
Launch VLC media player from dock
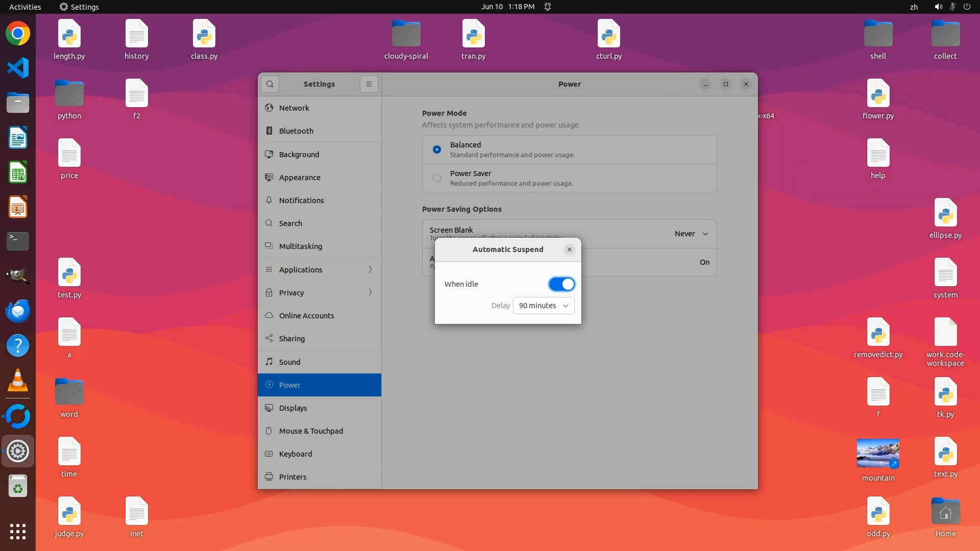click(18, 381)
